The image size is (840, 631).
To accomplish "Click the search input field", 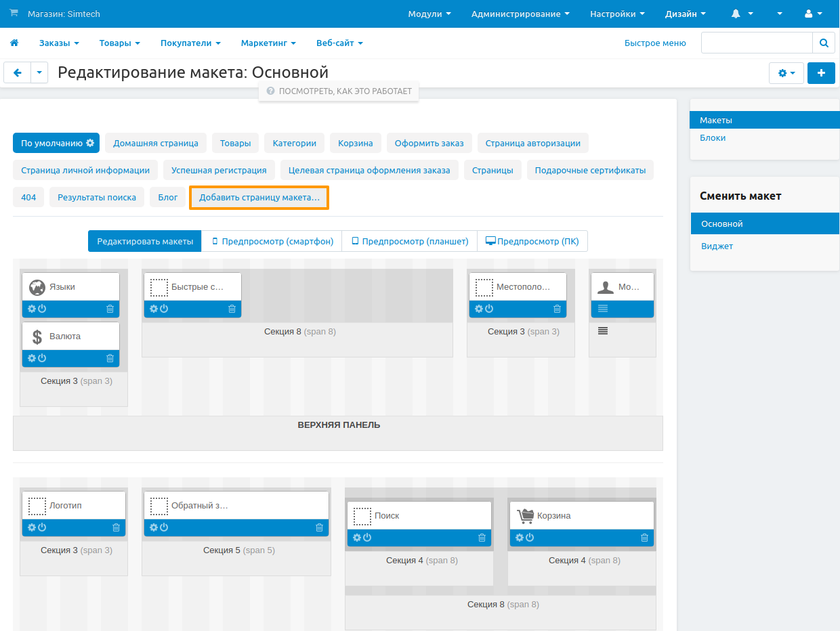I will click(x=756, y=43).
